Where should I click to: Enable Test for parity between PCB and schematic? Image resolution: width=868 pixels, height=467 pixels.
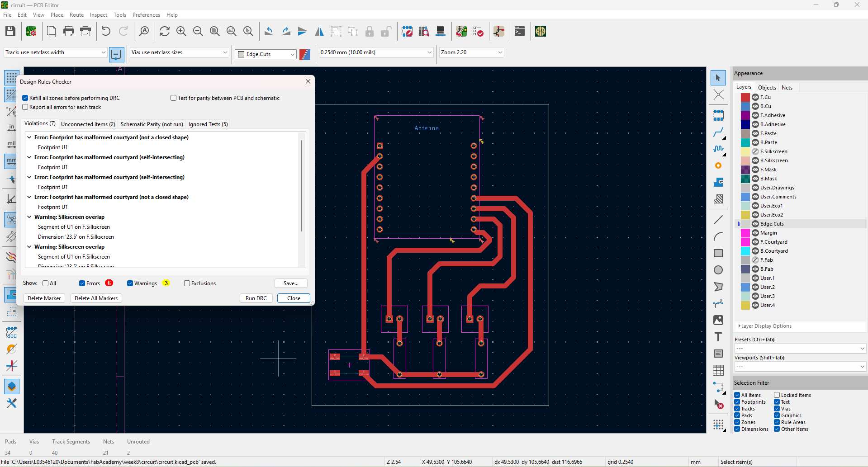click(173, 98)
